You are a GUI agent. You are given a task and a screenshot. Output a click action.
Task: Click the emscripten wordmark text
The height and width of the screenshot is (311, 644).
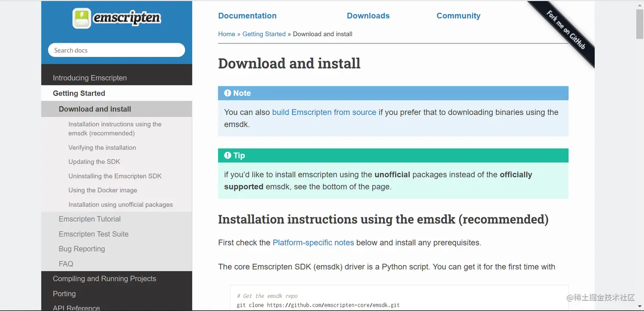tap(127, 18)
